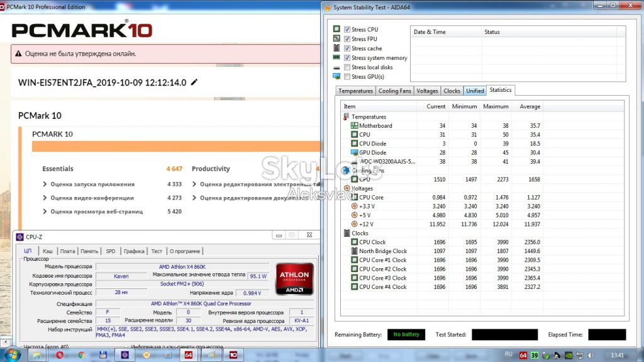Viewport: 644px width, 362px height.
Task: Click the North Bridge Clock row icon
Action: point(354,251)
